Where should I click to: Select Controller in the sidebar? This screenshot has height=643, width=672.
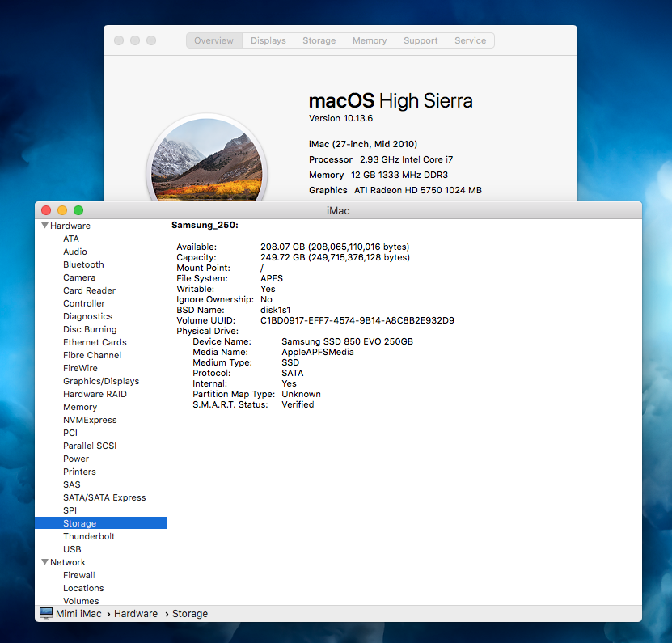(84, 303)
